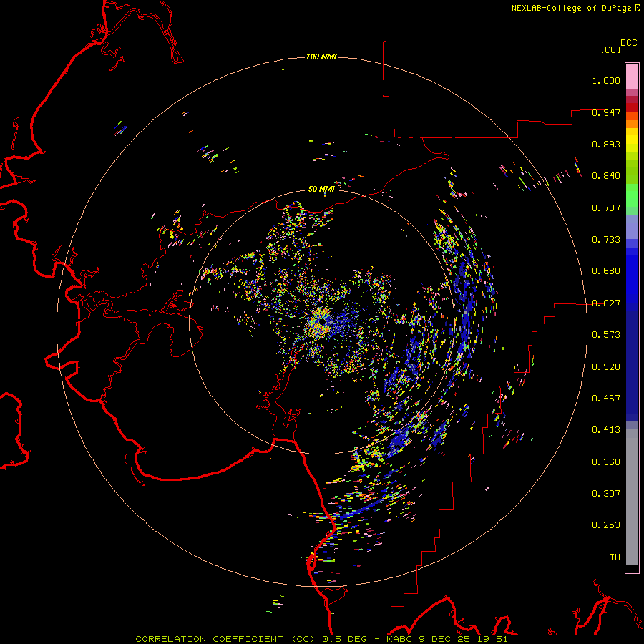Click the bright green segment of color bar
The height and width of the screenshot is (644, 644).
pos(632,195)
